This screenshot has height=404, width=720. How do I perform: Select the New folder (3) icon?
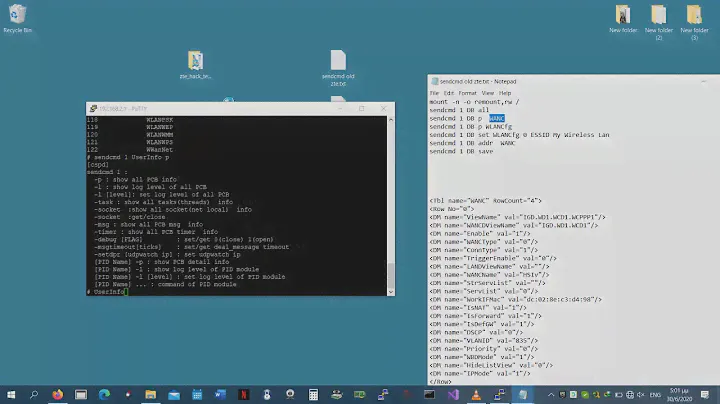click(693, 15)
